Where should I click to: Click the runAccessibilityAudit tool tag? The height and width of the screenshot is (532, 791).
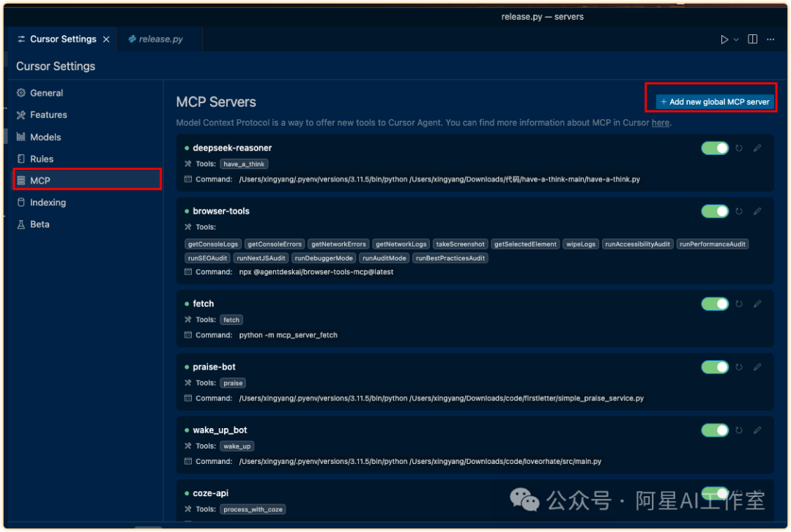pos(638,244)
